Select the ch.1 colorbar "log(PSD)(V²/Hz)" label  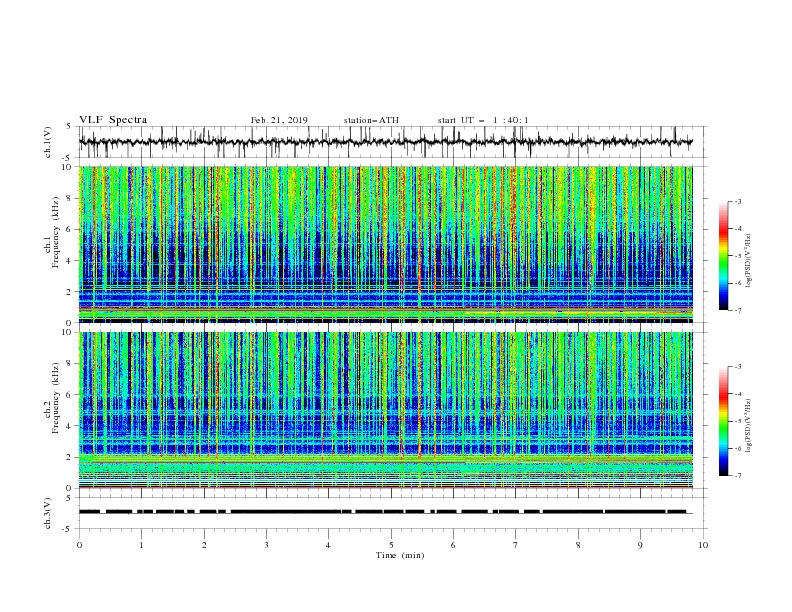[x=748, y=261]
